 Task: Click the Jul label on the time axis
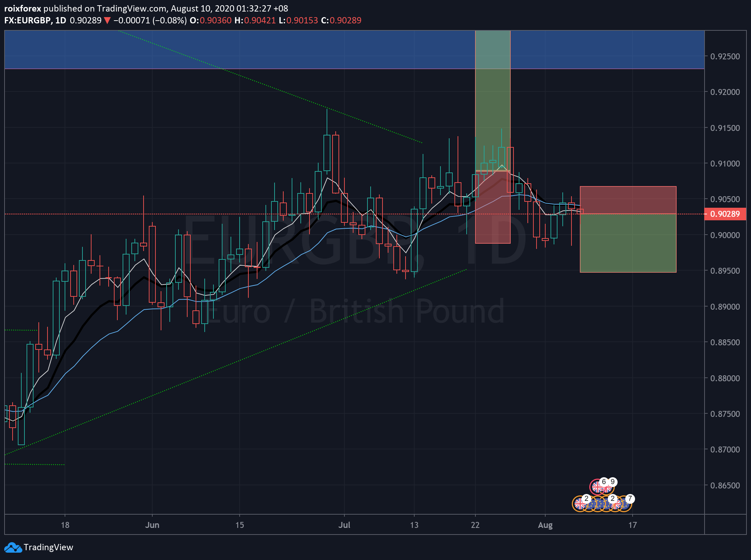tap(344, 525)
